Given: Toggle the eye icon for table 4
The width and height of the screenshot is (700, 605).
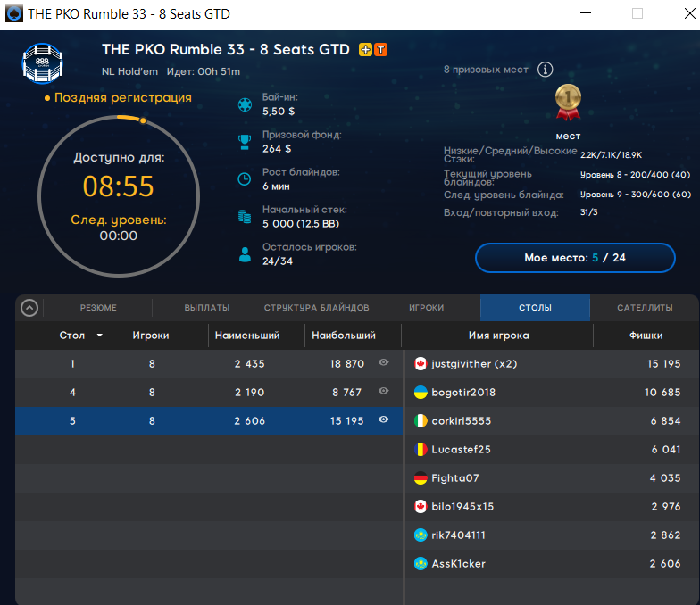Looking at the screenshot, I should click(384, 391).
